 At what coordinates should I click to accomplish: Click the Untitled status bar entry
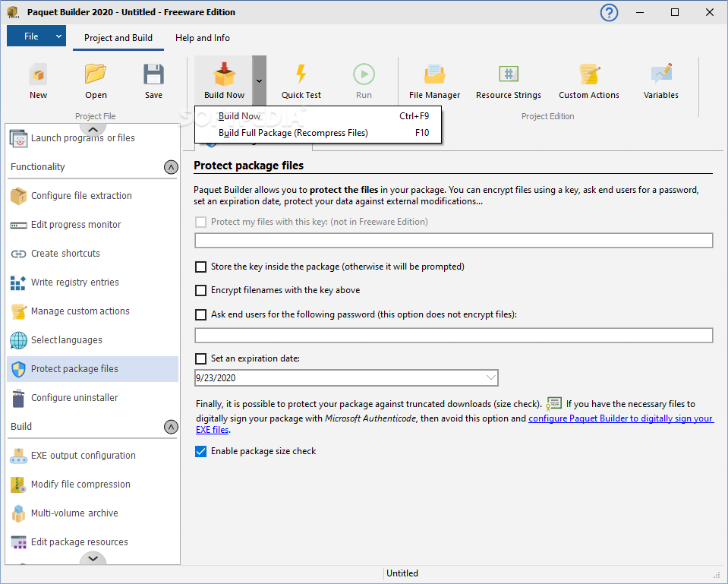coord(402,573)
